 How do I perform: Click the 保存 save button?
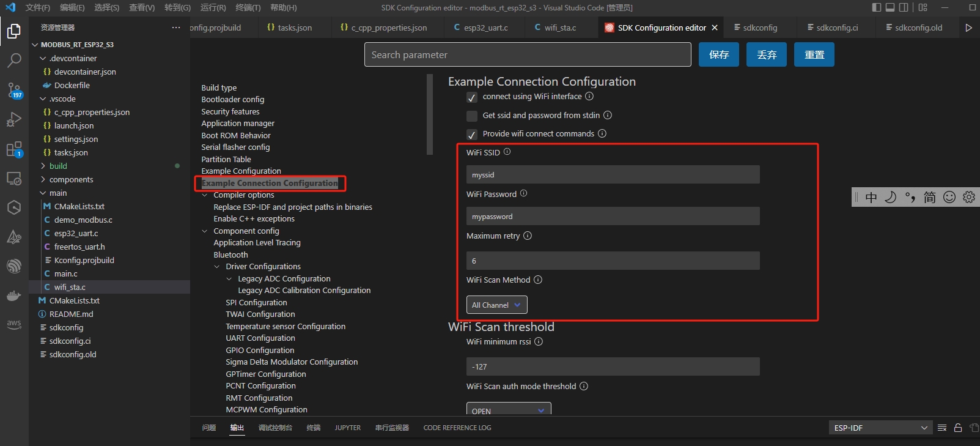point(719,54)
